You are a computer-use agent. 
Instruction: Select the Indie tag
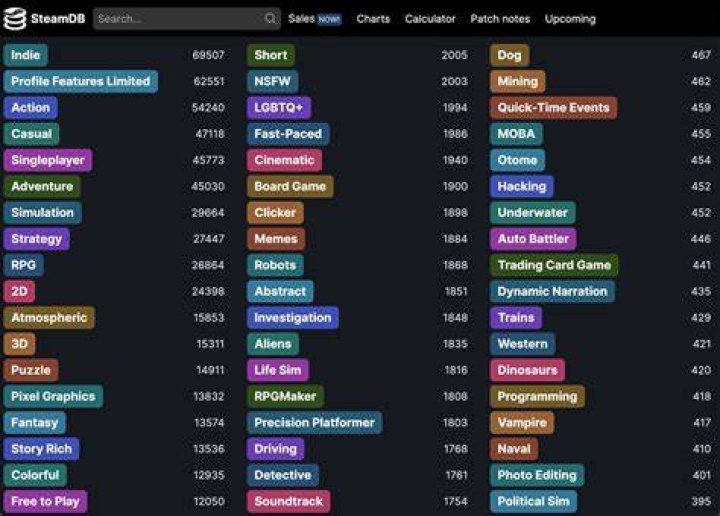[x=25, y=55]
